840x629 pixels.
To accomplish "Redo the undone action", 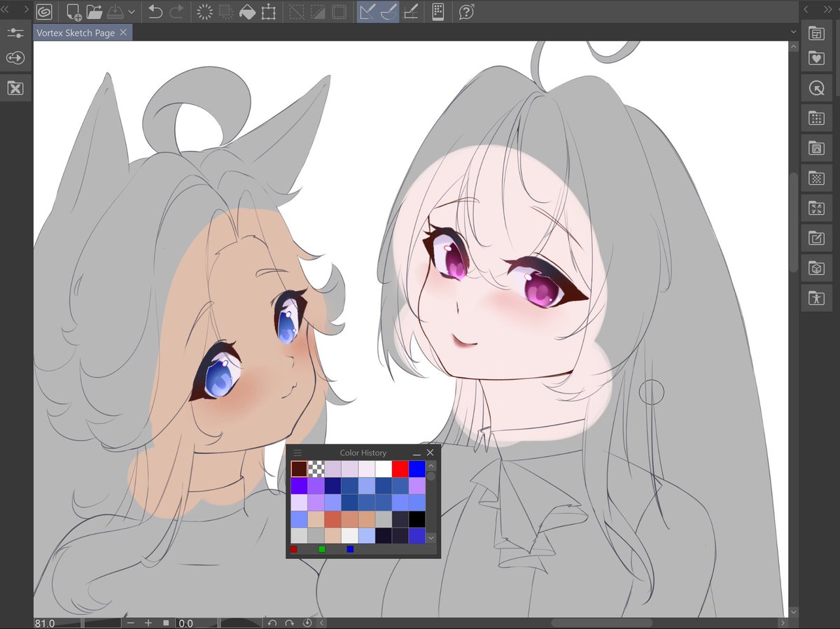I will point(176,11).
